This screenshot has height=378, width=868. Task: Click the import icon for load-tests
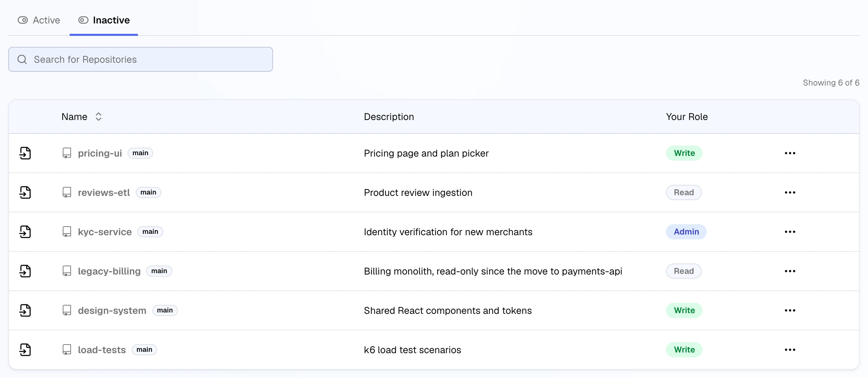[x=25, y=350]
